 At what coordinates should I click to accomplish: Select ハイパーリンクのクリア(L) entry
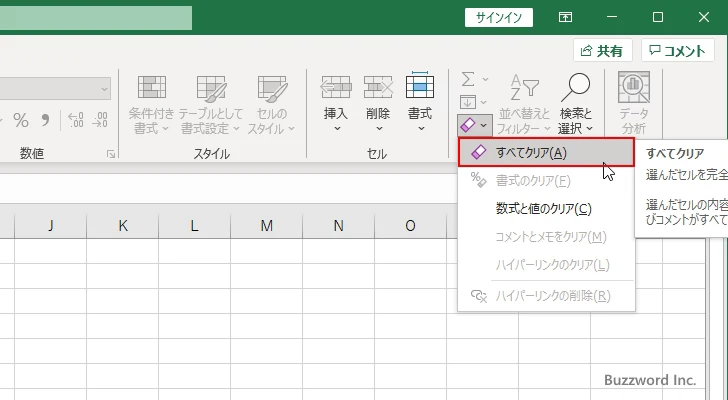coord(546,265)
